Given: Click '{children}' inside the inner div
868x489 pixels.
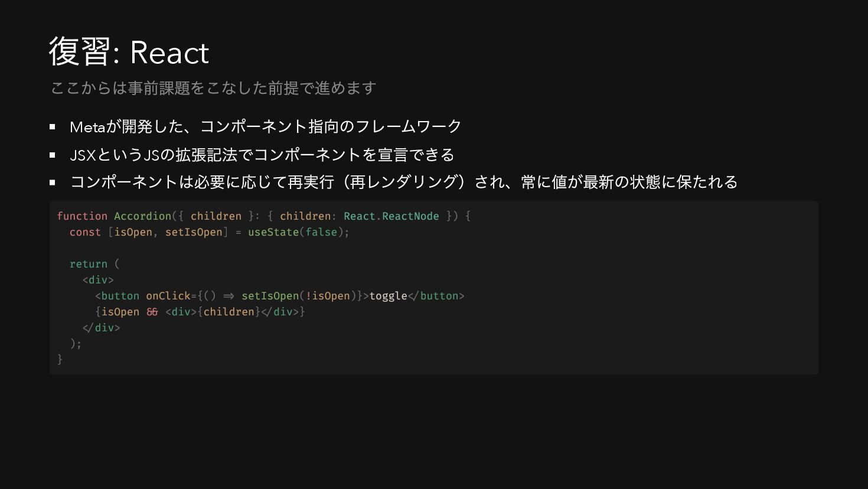Looking at the screenshot, I should 229,312.
